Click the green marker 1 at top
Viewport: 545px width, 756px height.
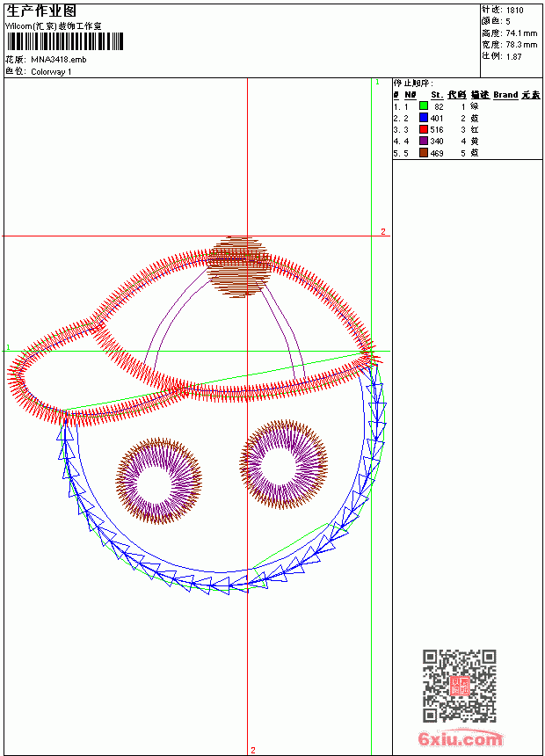pos(377,83)
